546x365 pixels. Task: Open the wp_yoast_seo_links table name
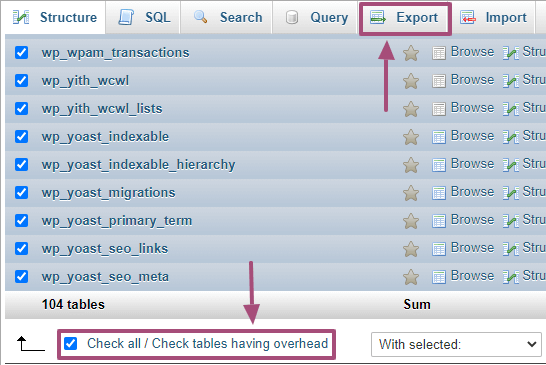(x=104, y=249)
